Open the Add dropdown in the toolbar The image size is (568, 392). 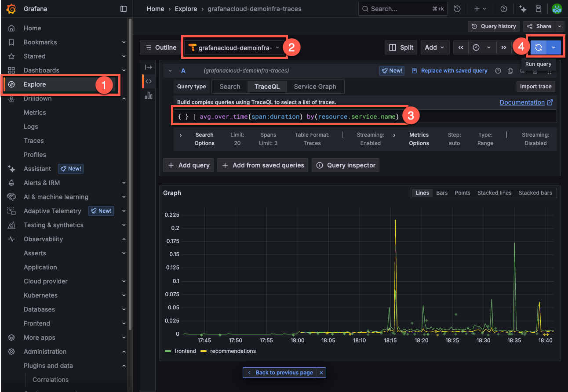point(434,47)
